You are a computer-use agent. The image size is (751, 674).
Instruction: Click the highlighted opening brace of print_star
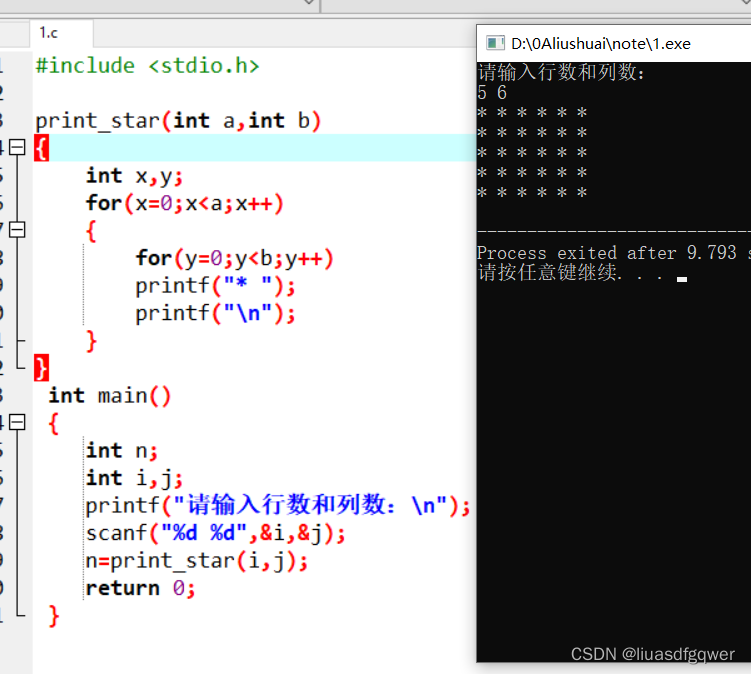point(41,148)
